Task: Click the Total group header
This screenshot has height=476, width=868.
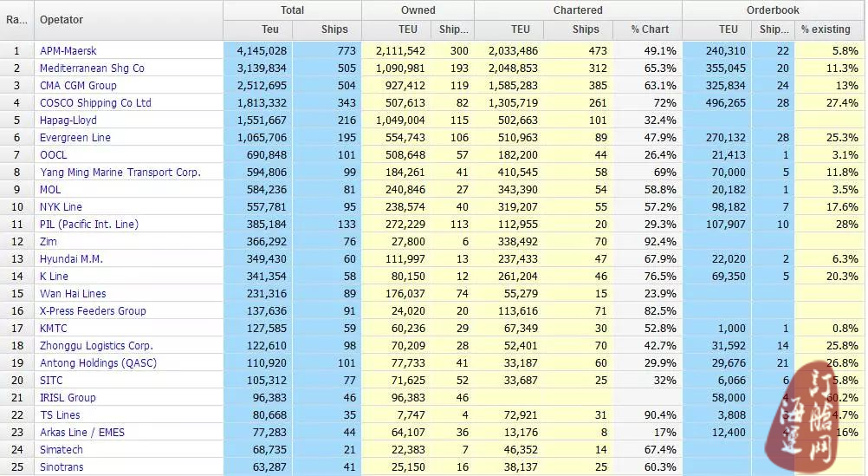Action: click(x=292, y=10)
